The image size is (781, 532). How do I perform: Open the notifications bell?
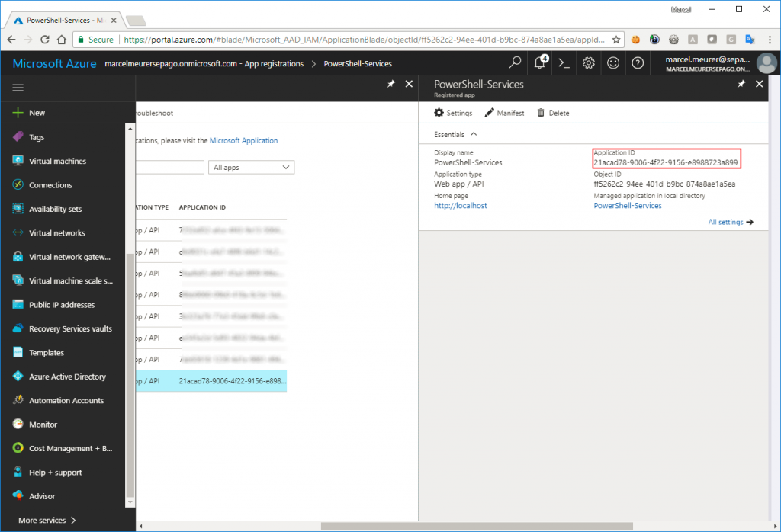point(541,62)
